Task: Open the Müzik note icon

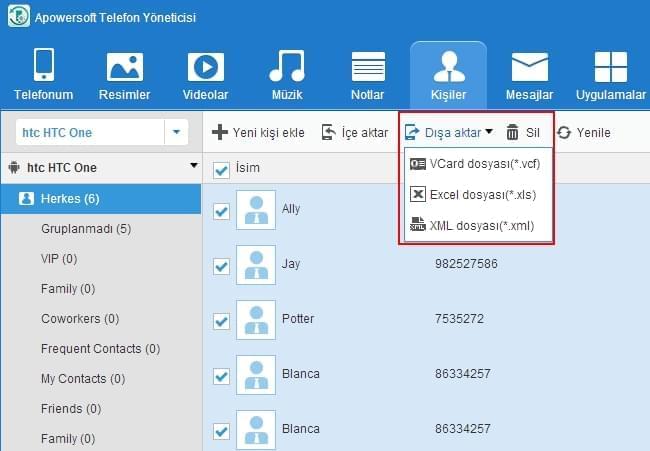Action: 287,65
